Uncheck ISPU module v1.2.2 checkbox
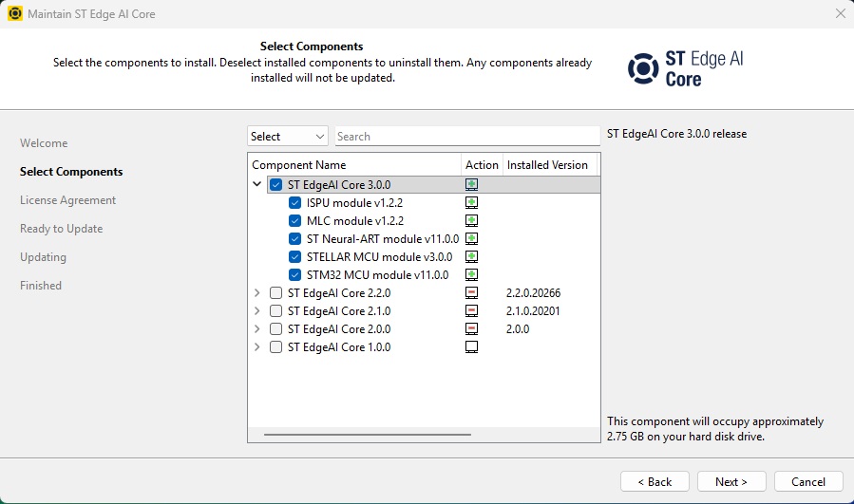 pos(294,202)
